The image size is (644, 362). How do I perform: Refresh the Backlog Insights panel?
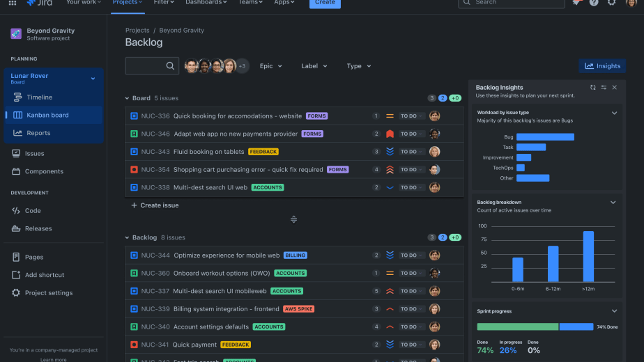pyautogui.click(x=592, y=87)
